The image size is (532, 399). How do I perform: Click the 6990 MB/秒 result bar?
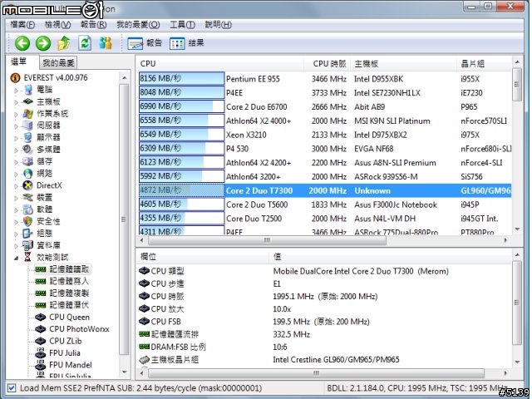coord(181,106)
